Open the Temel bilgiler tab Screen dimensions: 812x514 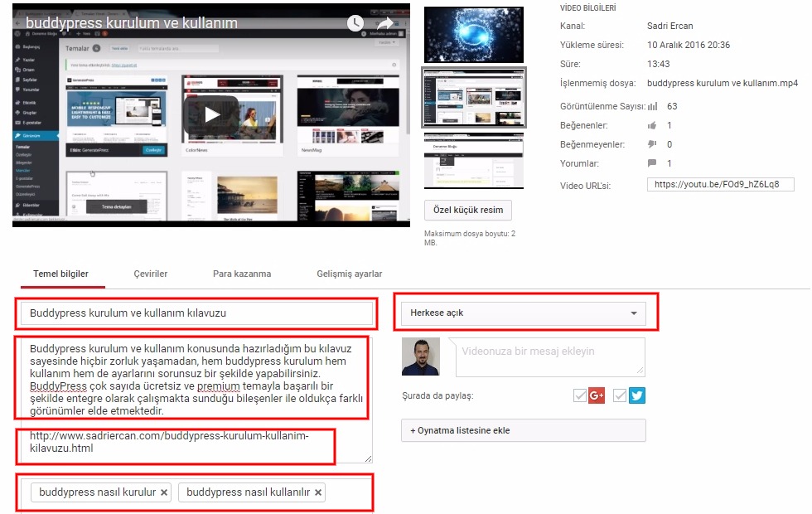(x=61, y=274)
